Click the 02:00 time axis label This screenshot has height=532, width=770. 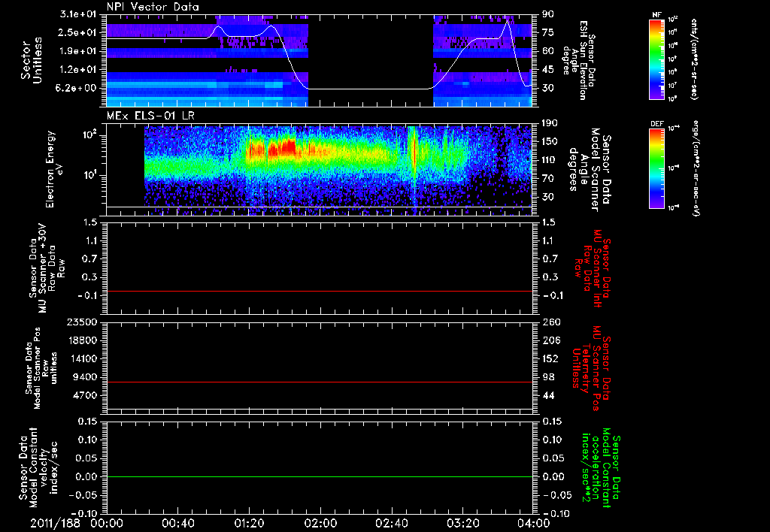320,523
